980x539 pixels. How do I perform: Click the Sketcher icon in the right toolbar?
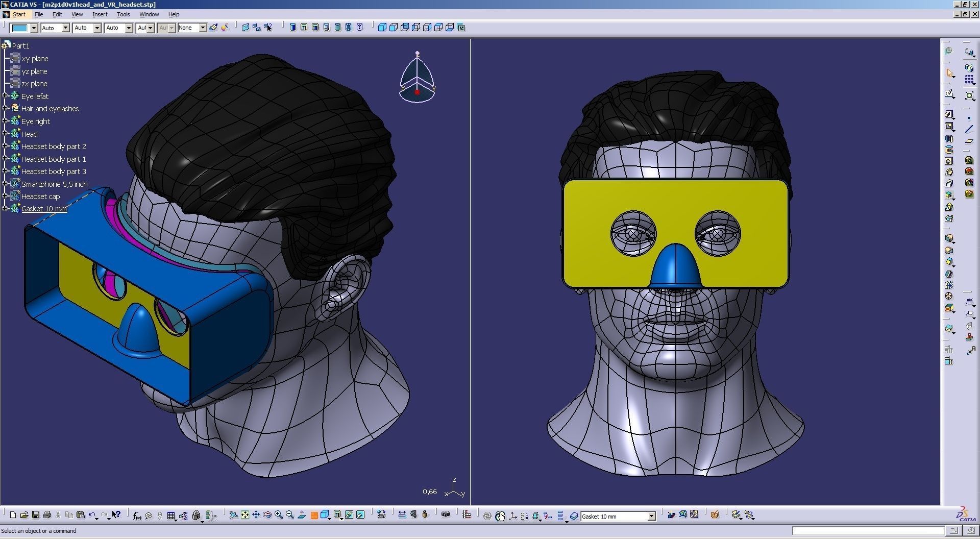(x=949, y=94)
